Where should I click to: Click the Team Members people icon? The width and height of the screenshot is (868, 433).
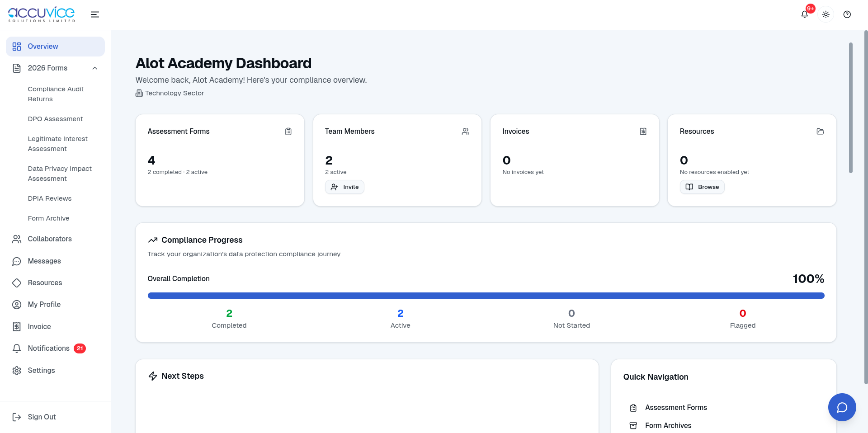(x=465, y=132)
